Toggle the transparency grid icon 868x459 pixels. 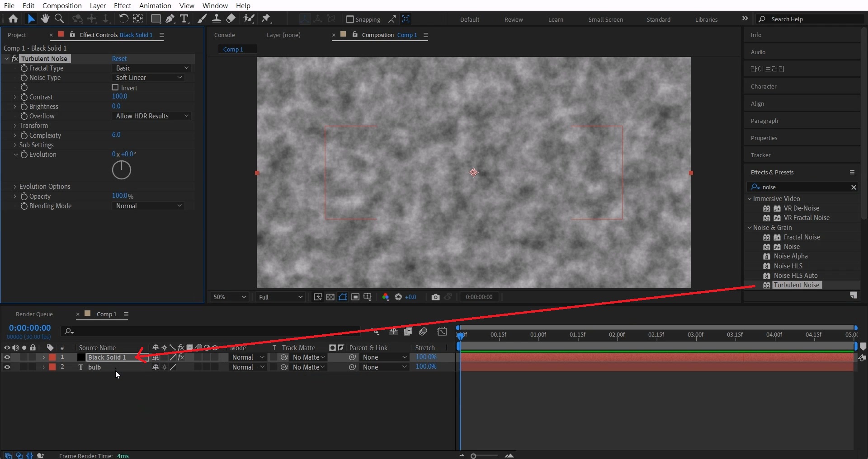330,297
